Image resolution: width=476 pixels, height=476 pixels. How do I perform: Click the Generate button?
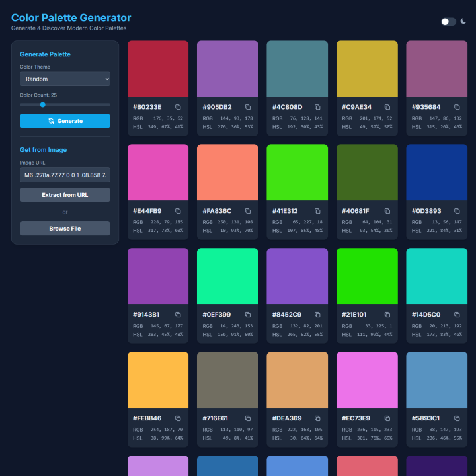pyautogui.click(x=65, y=121)
